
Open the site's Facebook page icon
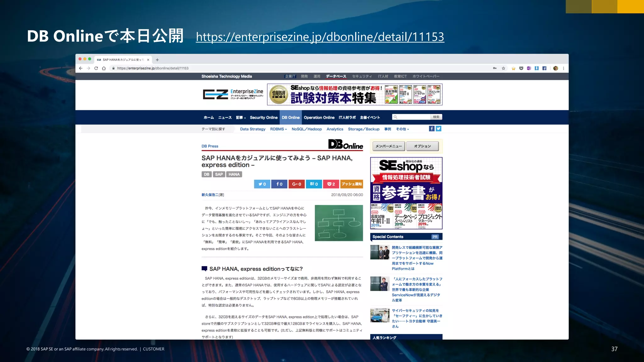click(x=432, y=129)
